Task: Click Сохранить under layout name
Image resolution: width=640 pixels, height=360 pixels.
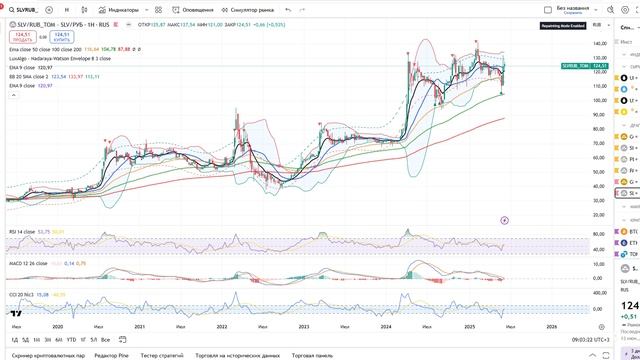Action: [x=573, y=13]
